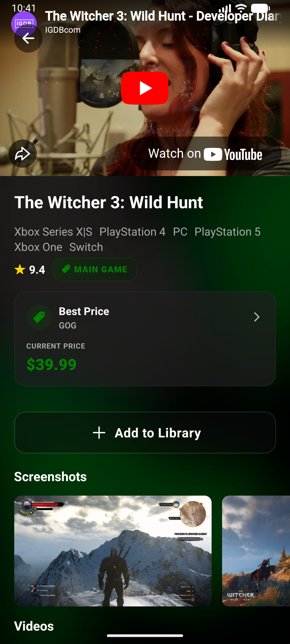This screenshot has height=644, width=290.
Task: Open the Witcher horseback screenshot
Action: click(256, 551)
